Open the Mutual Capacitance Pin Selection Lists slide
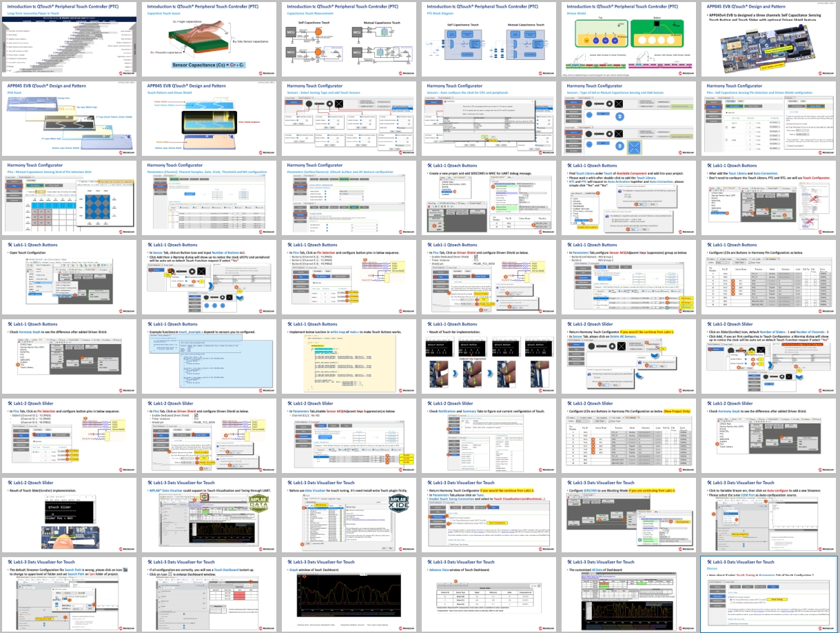This screenshot has height=633, width=840. click(x=70, y=199)
